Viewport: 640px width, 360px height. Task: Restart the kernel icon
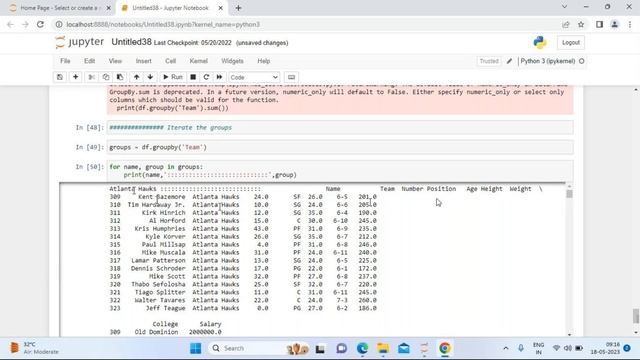(x=206, y=77)
